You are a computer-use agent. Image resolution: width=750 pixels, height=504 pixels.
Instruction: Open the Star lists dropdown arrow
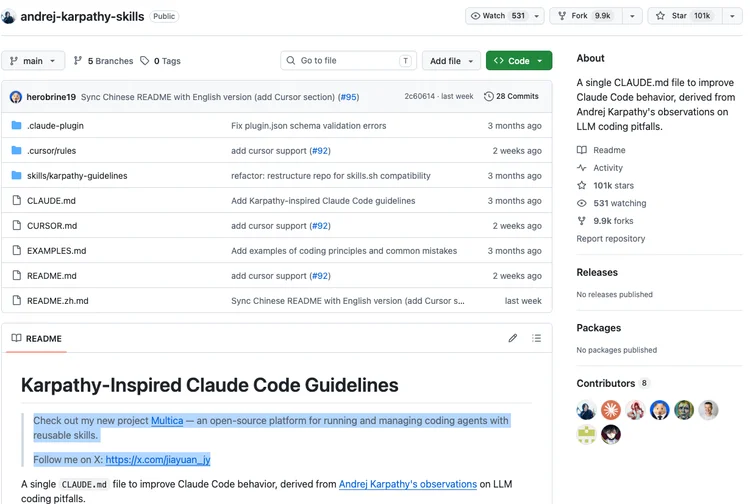(x=732, y=16)
